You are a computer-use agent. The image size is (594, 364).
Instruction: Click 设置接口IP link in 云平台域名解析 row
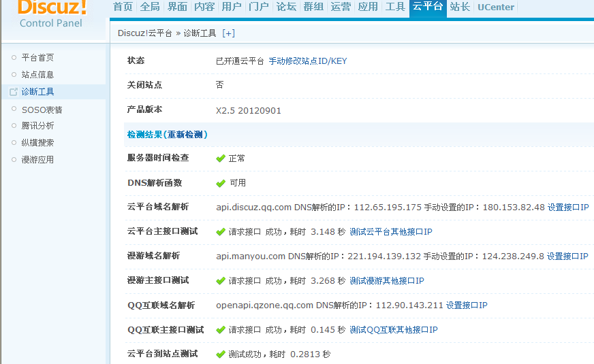click(x=568, y=208)
